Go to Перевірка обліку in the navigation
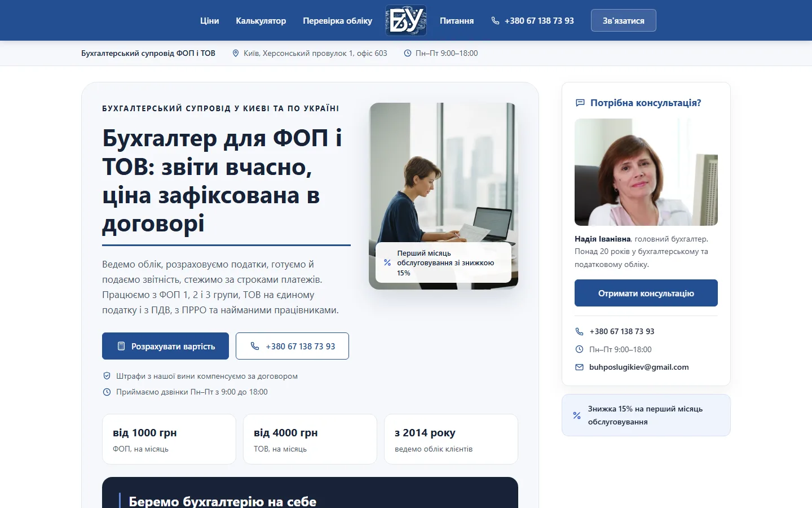The image size is (812, 508). tap(337, 21)
